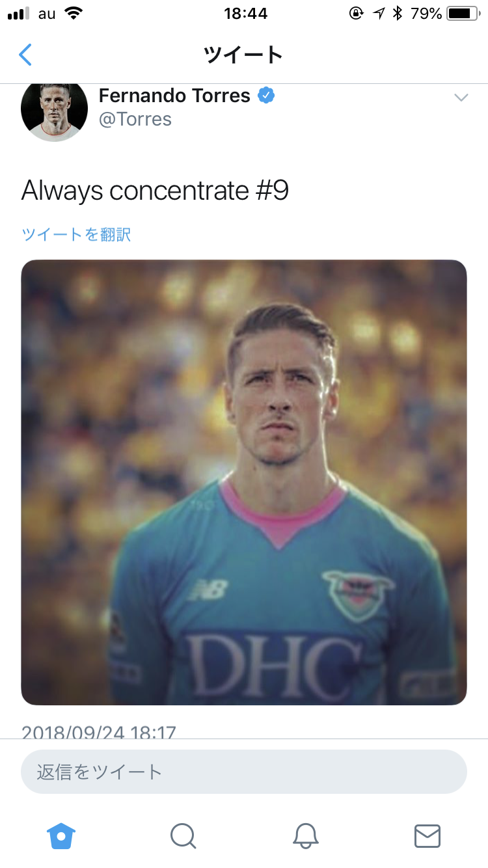Open the tweet photo attachment
This screenshot has width=488, height=868.
point(244,482)
